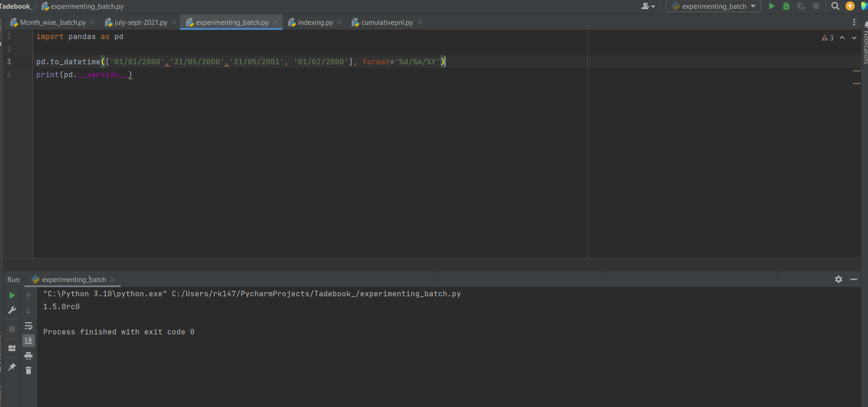Open the Notifications side panel

[865, 44]
